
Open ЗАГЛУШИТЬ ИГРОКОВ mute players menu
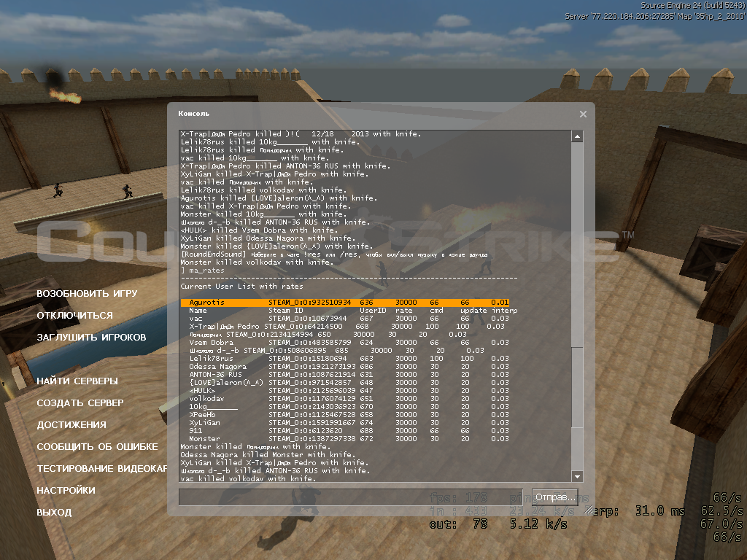[x=91, y=337]
